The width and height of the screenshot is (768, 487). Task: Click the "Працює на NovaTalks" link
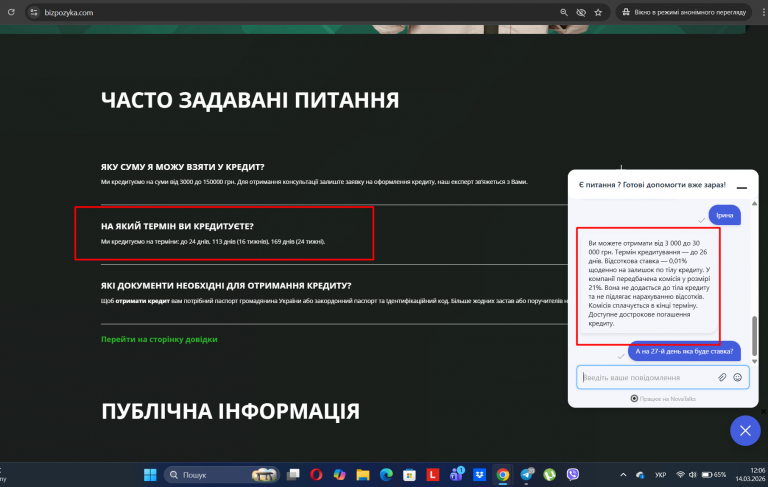(x=663, y=399)
